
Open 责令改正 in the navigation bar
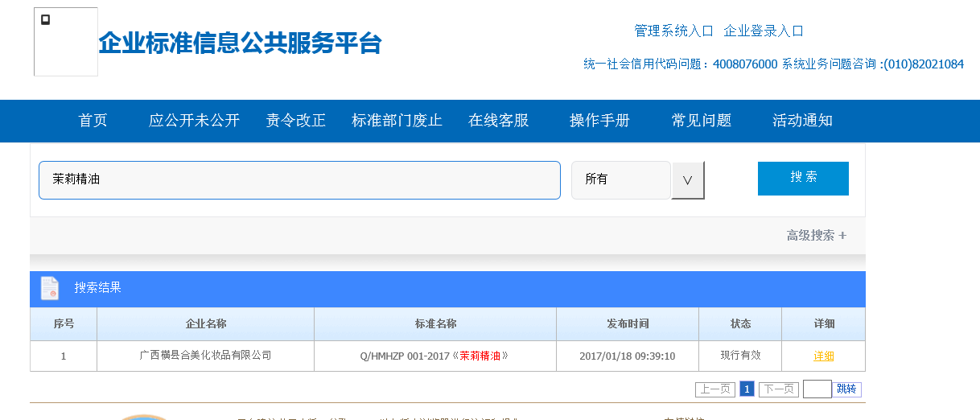[x=295, y=121]
